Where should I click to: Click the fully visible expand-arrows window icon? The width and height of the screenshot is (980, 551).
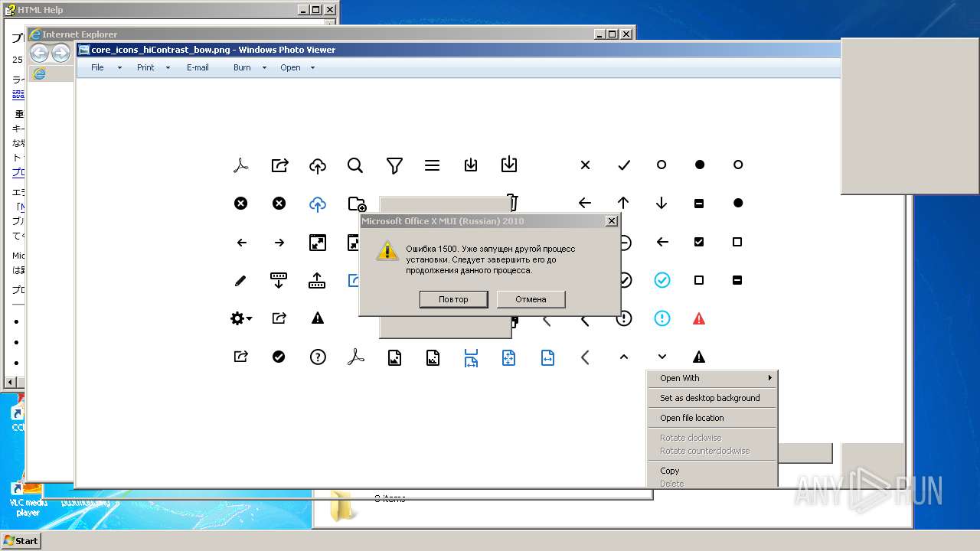317,243
